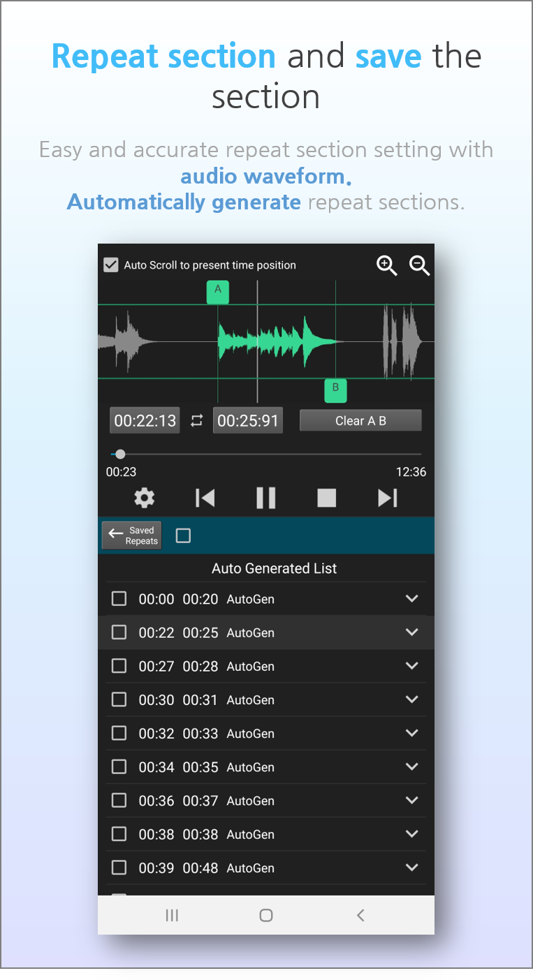533x980 pixels.
Task: Stop the playback
Action: pos(326,498)
